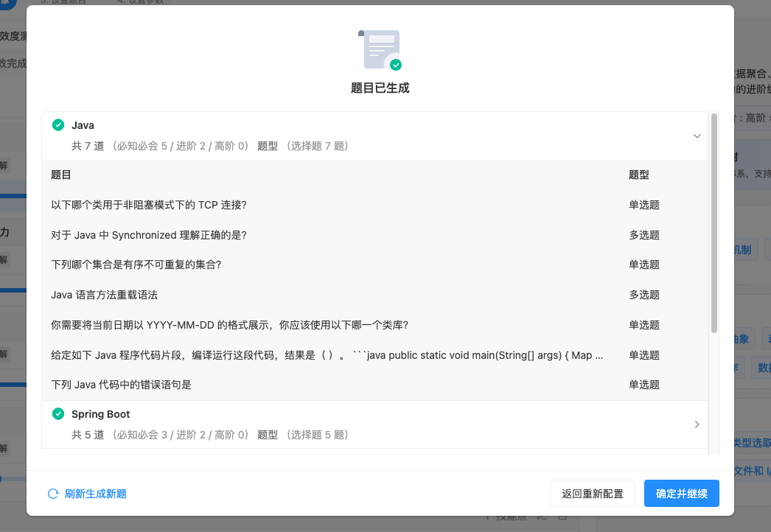The height and width of the screenshot is (532, 771).
Task: Click the 题目已生成 heading
Action: (x=380, y=88)
